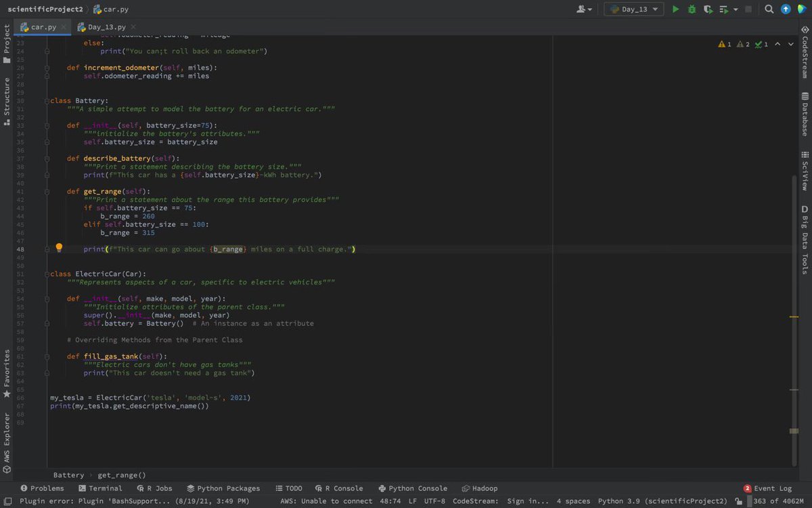Open the CodeStream side panel
Screen dimensions: 812x508
(x=805, y=53)
